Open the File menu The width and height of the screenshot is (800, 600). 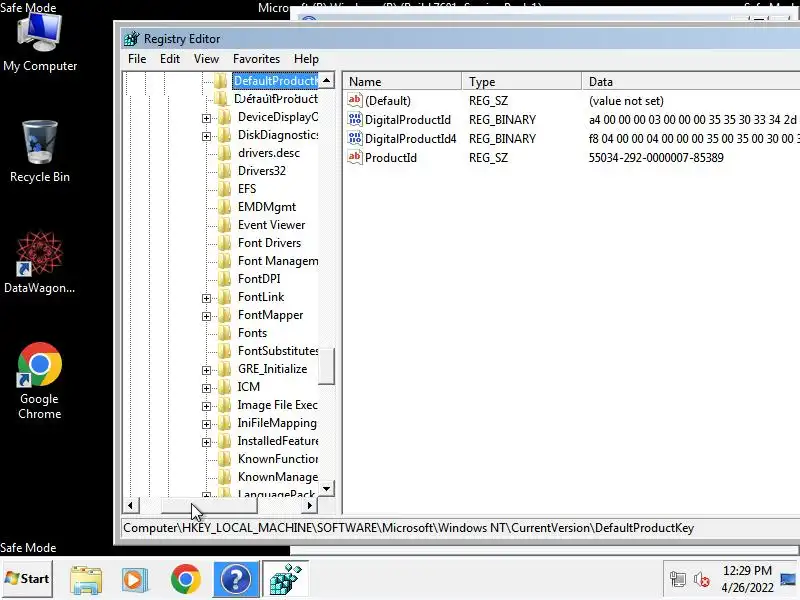[x=137, y=59]
